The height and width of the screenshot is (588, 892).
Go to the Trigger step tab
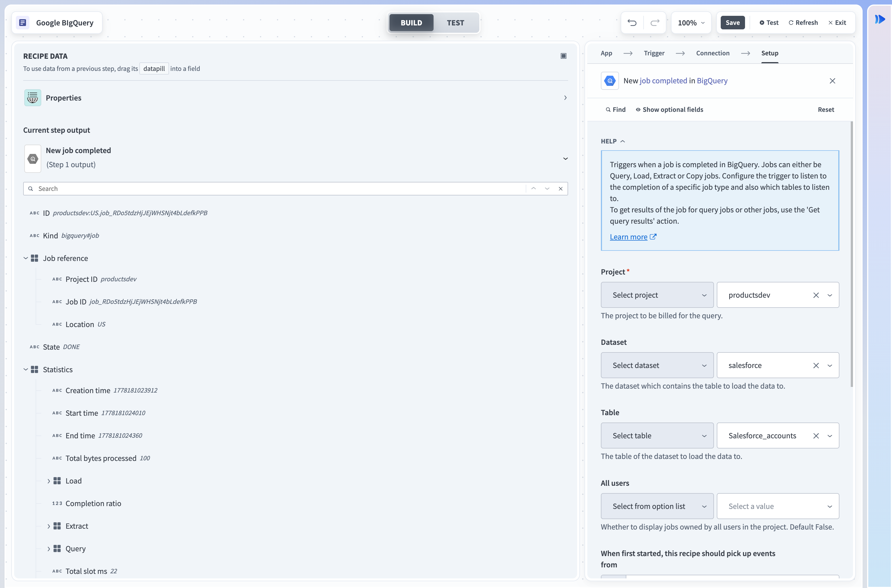pyautogui.click(x=654, y=53)
